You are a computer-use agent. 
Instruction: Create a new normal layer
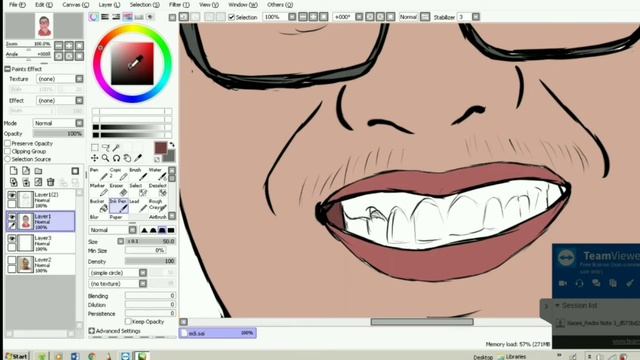pyautogui.click(x=13, y=171)
